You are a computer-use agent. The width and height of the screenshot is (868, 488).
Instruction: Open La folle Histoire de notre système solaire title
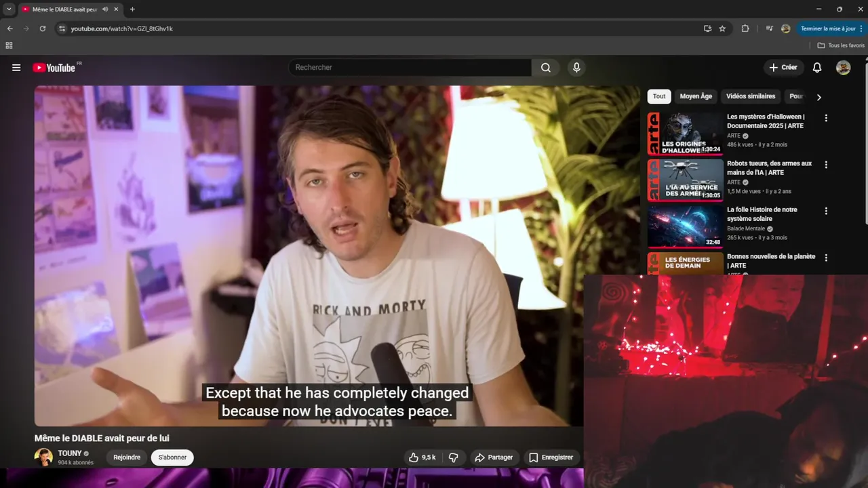point(762,214)
